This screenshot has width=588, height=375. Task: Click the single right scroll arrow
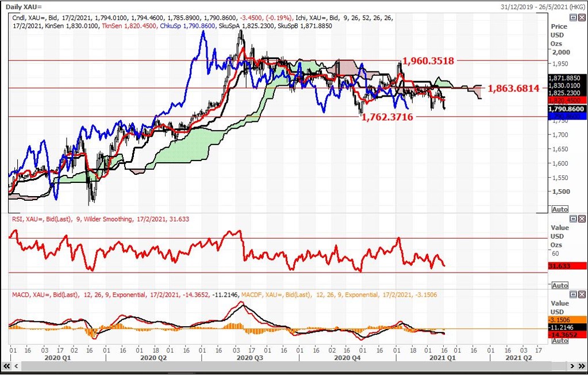tap(571, 366)
